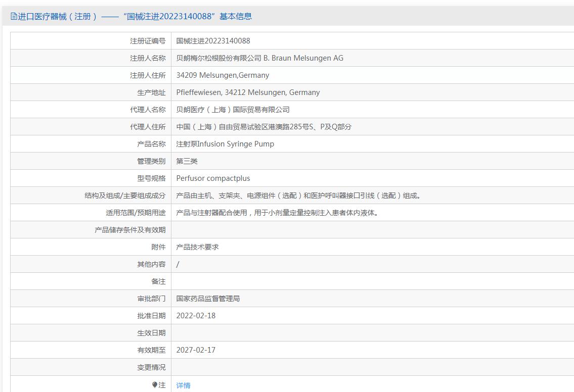Viewport: 574px width, 392px height.
Task: Click the registrant address 34209 Melsungen,Germany
Action: (x=223, y=75)
